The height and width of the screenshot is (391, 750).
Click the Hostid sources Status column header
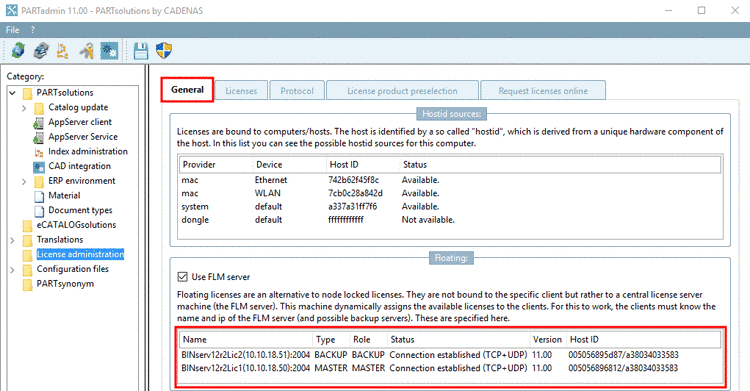coord(560,165)
